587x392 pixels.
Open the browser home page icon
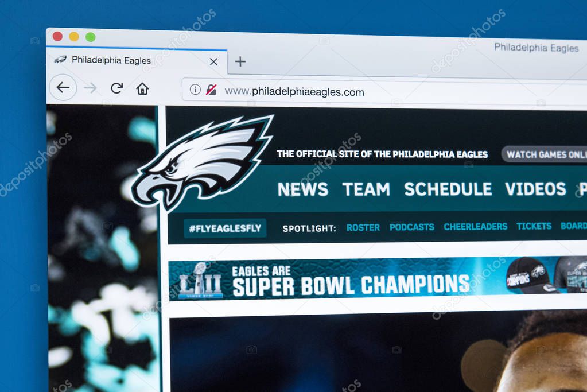(142, 89)
